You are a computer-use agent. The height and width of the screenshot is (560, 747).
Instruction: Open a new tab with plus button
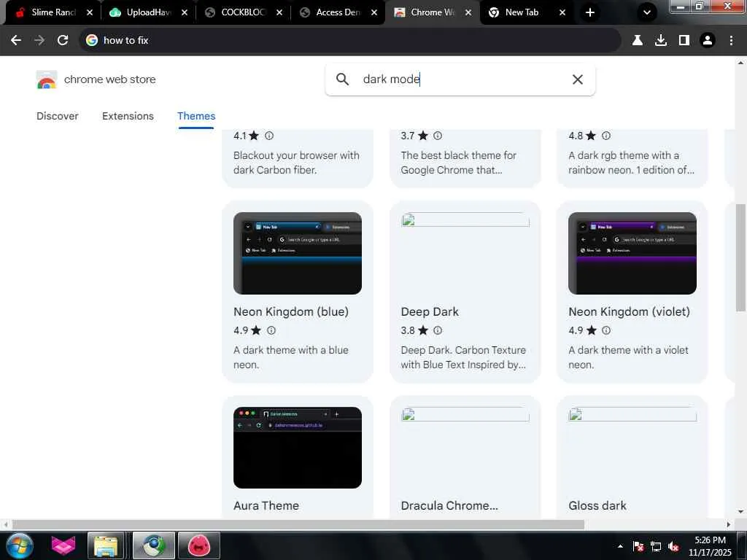pos(589,12)
